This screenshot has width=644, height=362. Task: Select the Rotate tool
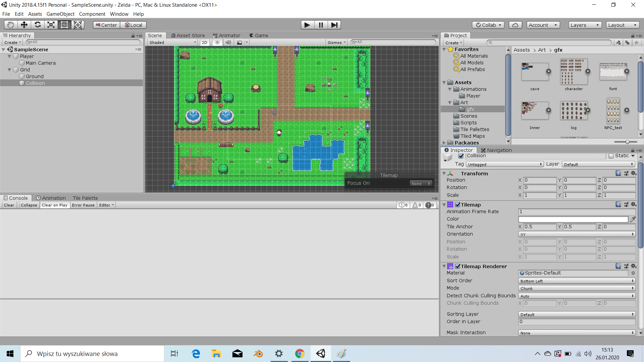38,25
